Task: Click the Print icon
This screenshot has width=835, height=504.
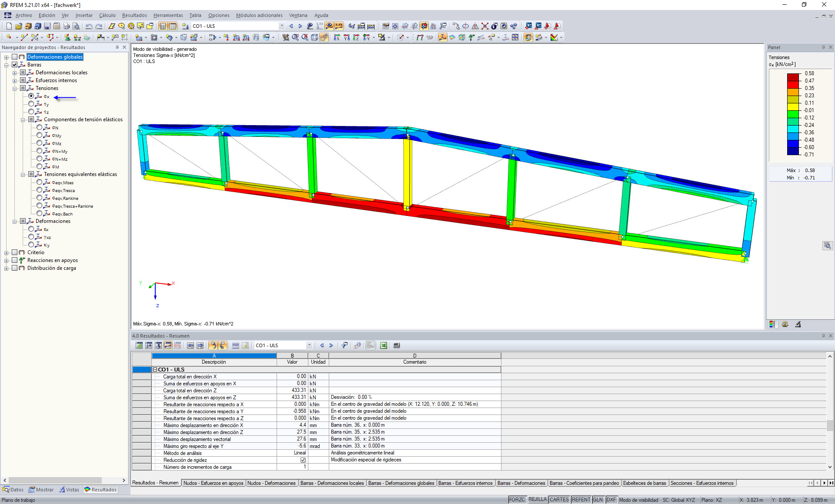Action: click(x=66, y=26)
